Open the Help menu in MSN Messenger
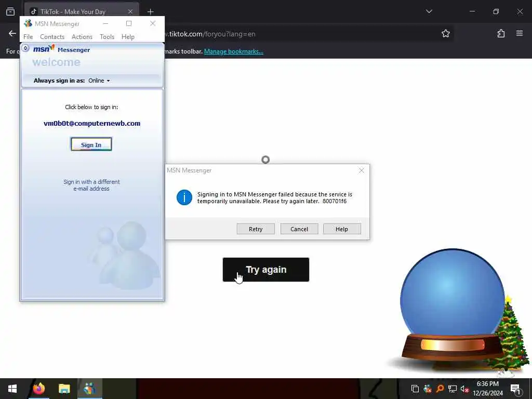This screenshot has height=399, width=532. [x=128, y=37]
